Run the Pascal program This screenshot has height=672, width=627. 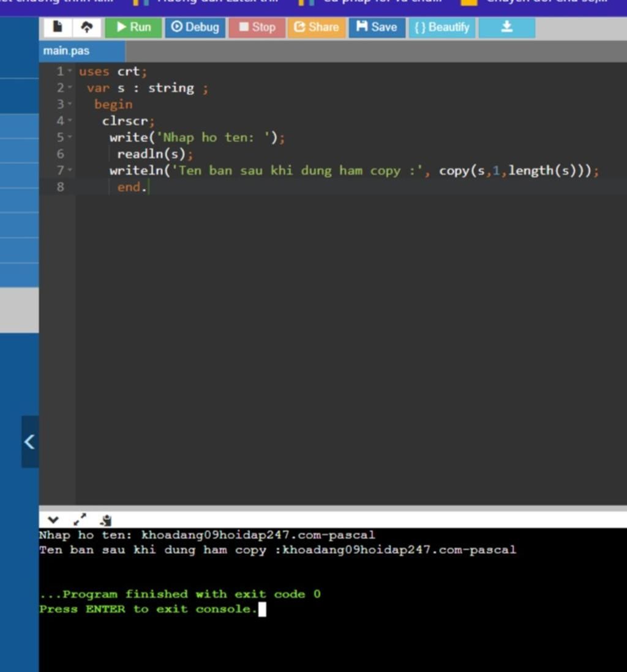(133, 28)
